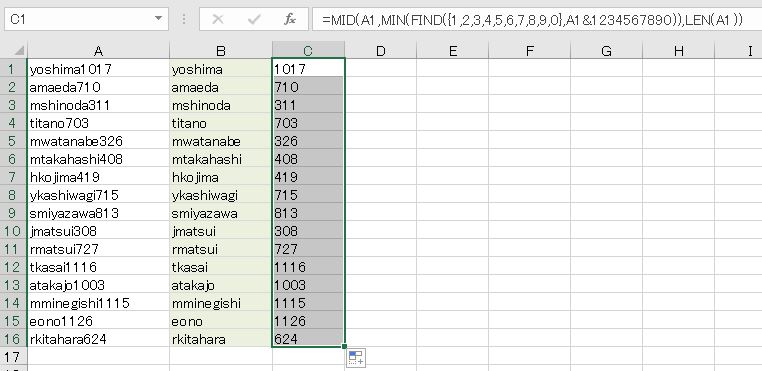The width and height of the screenshot is (762, 371).
Task: Click cell containing hkojima419
Action: point(98,177)
